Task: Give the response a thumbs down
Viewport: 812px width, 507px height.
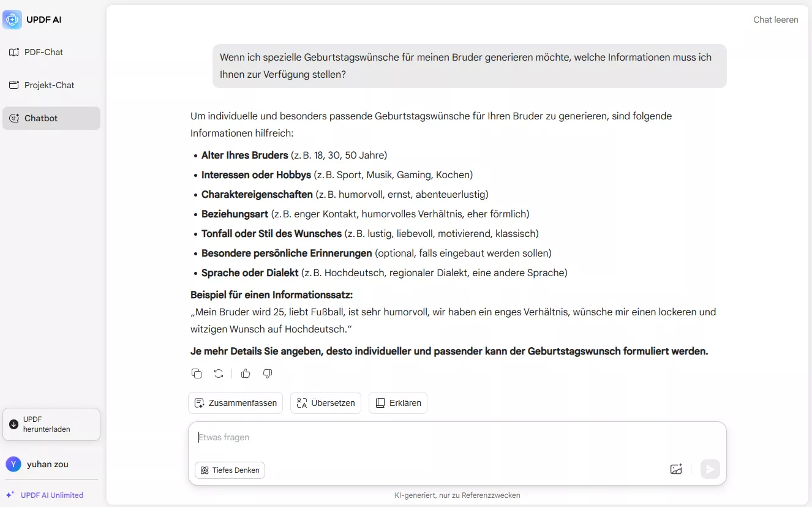Action: tap(268, 374)
